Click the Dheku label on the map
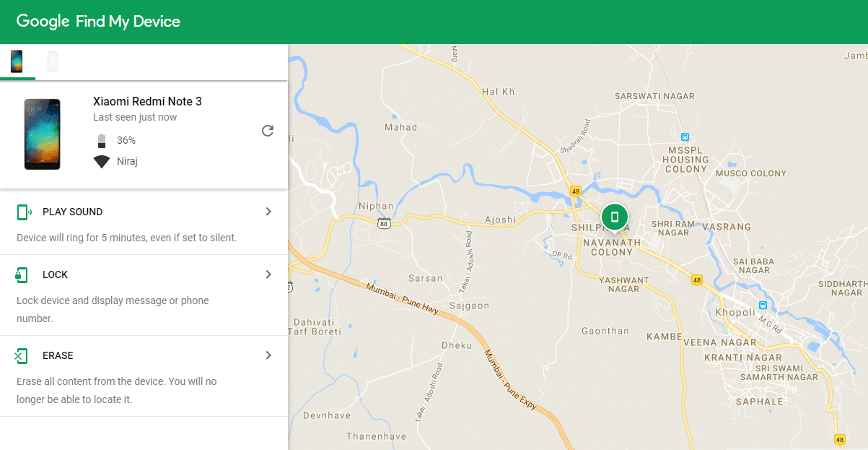Image resolution: width=868 pixels, height=450 pixels. pos(456,345)
